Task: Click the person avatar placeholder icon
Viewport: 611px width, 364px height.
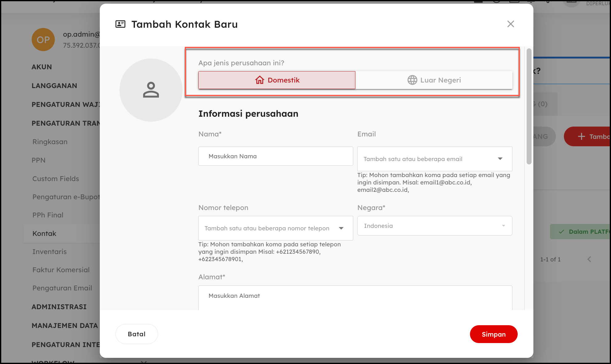Action: click(x=151, y=90)
